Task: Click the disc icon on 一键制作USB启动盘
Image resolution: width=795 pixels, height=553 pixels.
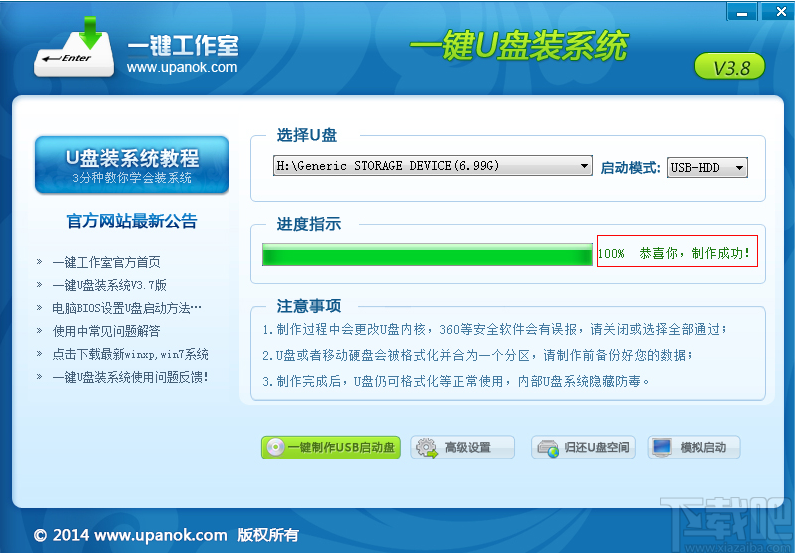Action: (275, 447)
